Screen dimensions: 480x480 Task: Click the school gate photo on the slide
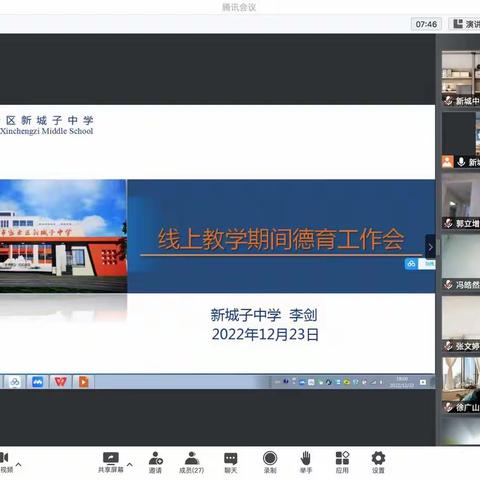coord(63,236)
